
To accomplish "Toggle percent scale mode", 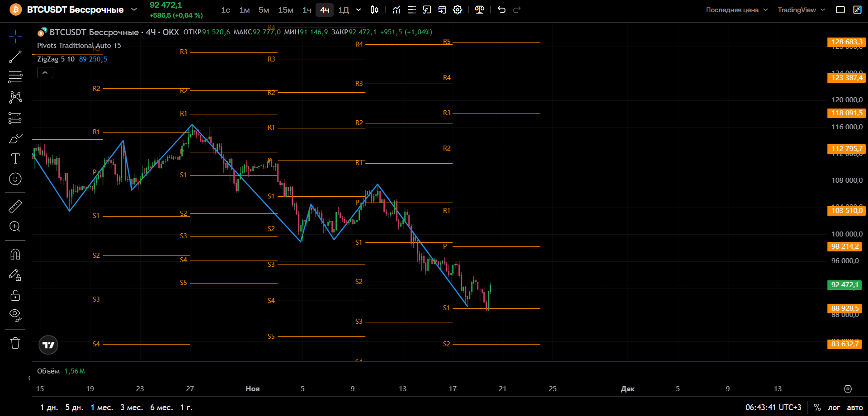I will coord(817,407).
